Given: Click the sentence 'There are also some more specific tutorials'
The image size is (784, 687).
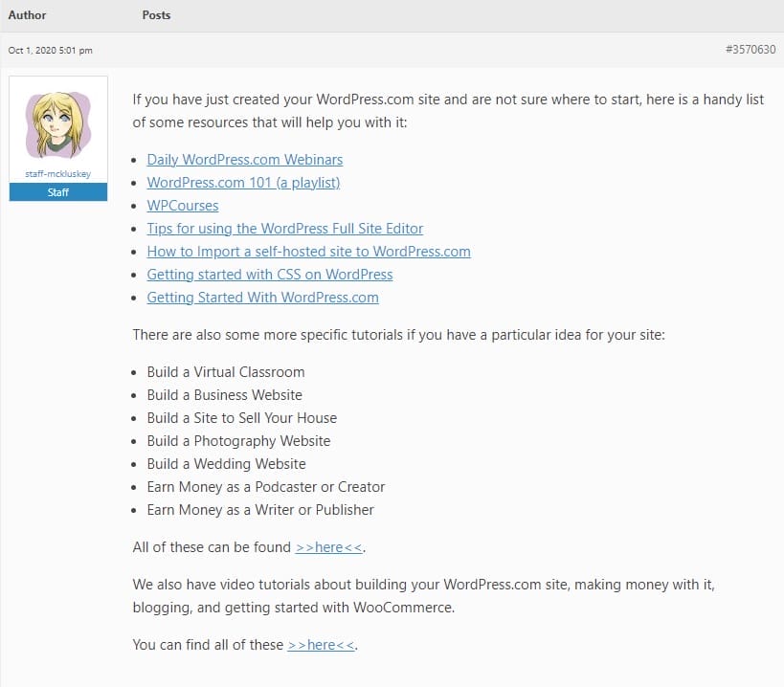Looking at the screenshot, I should 398,335.
